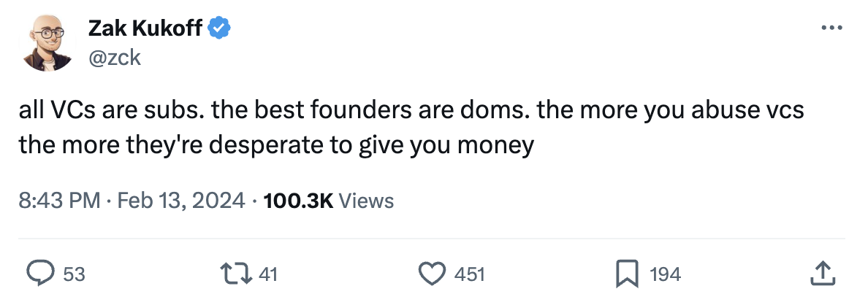Open the @zck handle link
868x305 pixels.
click(114, 58)
